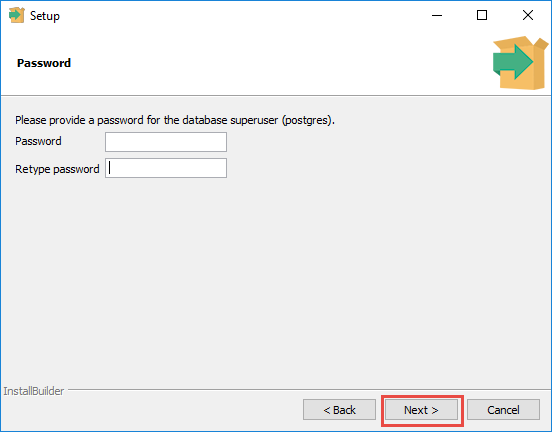
Task: Go to the previous step with Back
Action: pos(339,409)
